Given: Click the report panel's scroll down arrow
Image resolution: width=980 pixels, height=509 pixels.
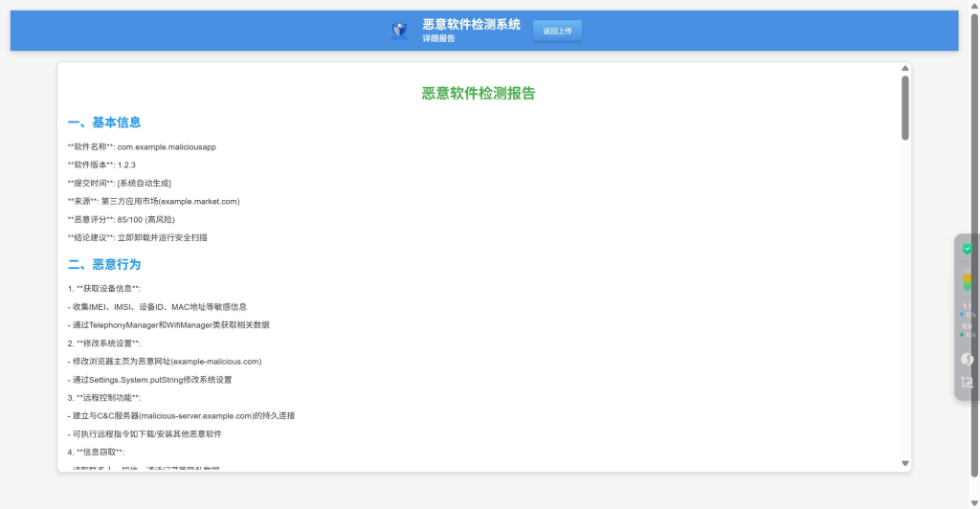Looking at the screenshot, I should (905, 463).
